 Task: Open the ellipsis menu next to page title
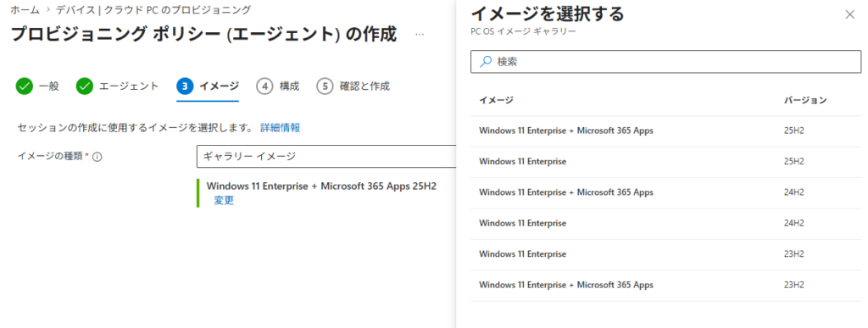tap(420, 34)
